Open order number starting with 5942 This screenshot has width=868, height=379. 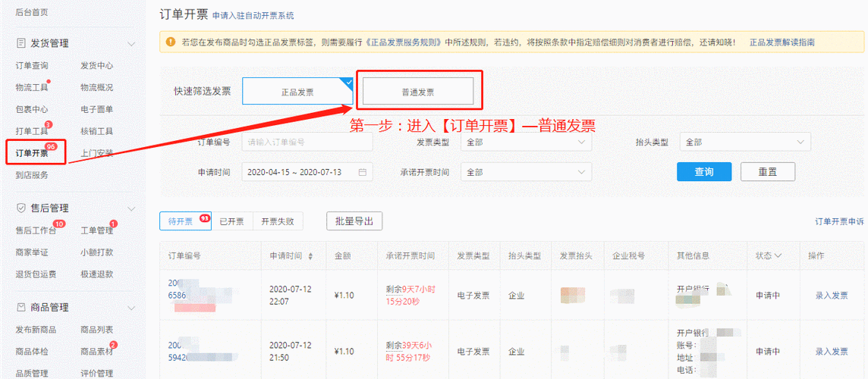pyautogui.click(x=178, y=351)
